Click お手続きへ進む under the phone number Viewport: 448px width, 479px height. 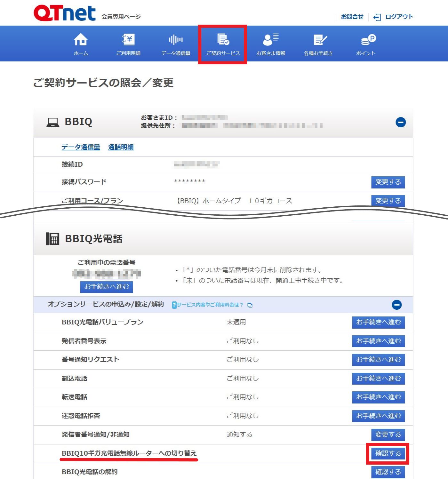[x=107, y=287]
